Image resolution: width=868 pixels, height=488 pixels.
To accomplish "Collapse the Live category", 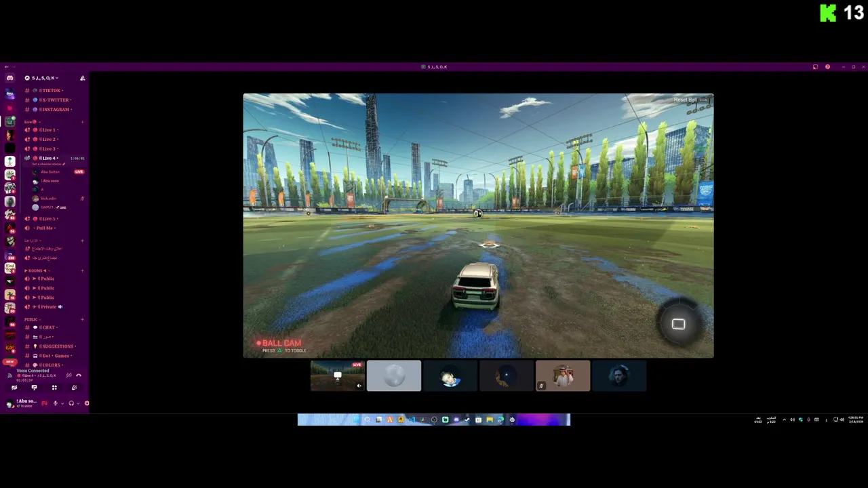I will coord(32,122).
